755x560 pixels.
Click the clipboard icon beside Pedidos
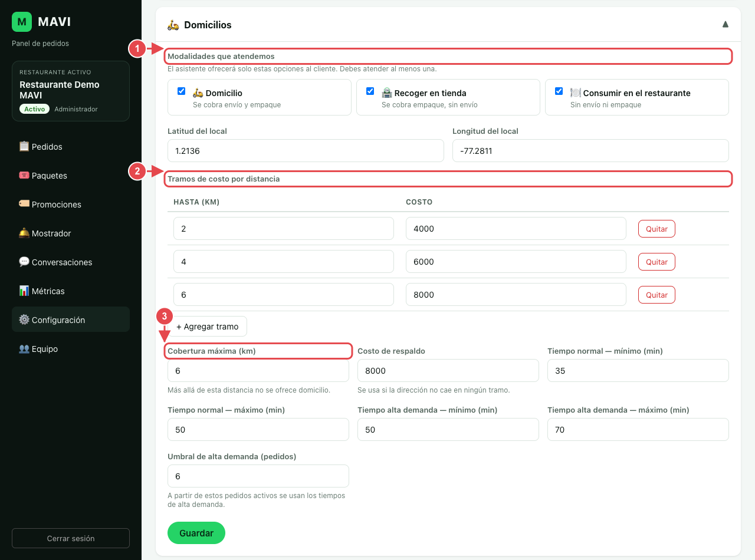24,146
